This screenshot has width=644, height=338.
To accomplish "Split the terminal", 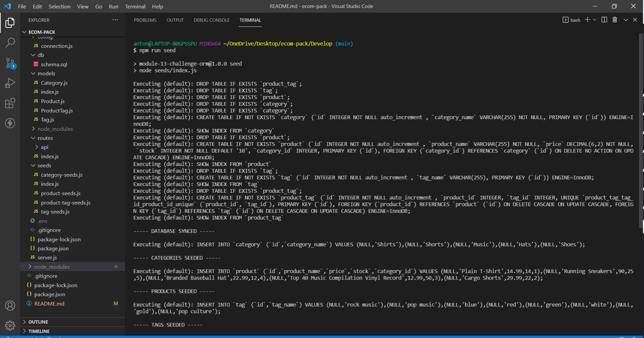I will (604, 20).
